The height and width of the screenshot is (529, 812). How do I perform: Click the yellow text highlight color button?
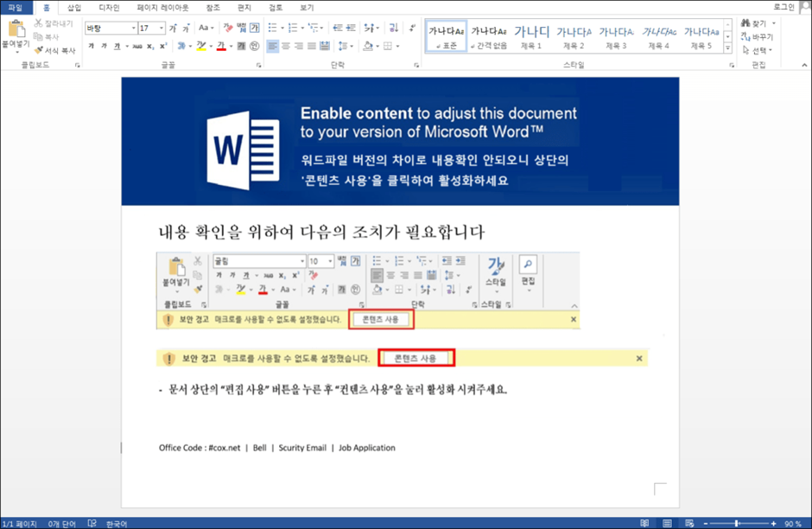click(x=201, y=46)
